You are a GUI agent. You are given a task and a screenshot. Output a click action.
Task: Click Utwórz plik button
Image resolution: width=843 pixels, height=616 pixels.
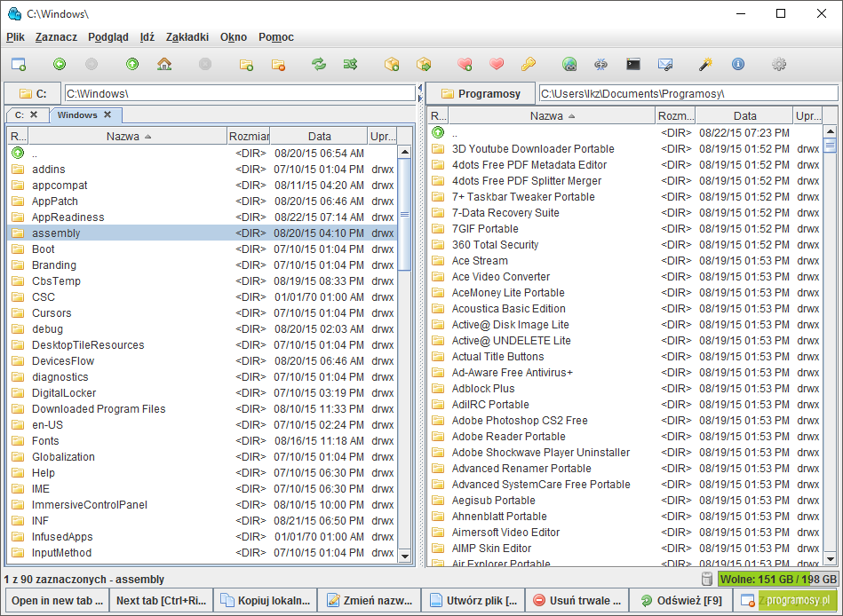[x=474, y=600]
